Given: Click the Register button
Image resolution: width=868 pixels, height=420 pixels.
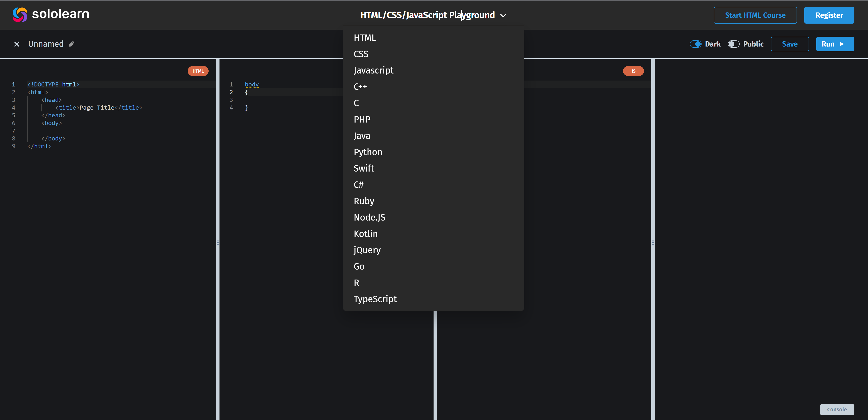Looking at the screenshot, I should pyautogui.click(x=829, y=15).
